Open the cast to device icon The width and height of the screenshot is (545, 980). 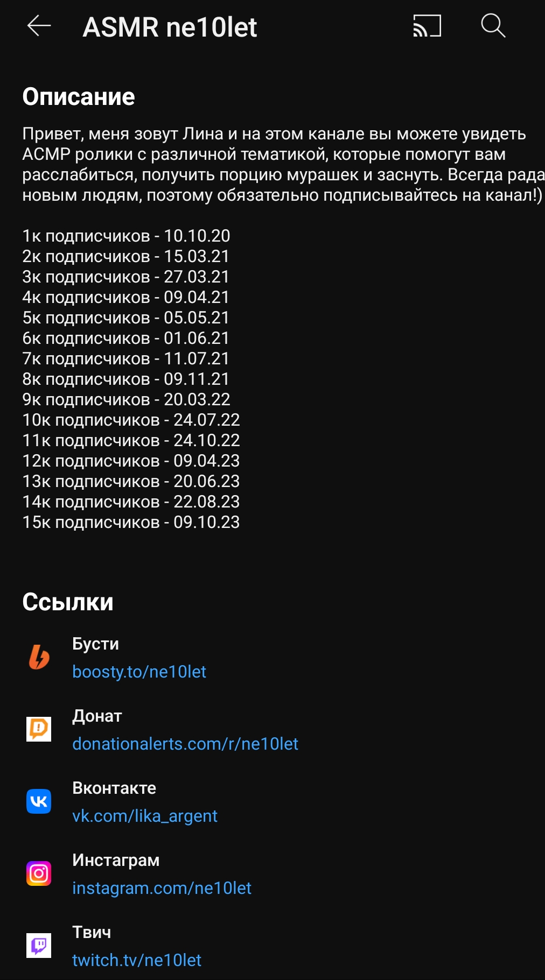427,26
